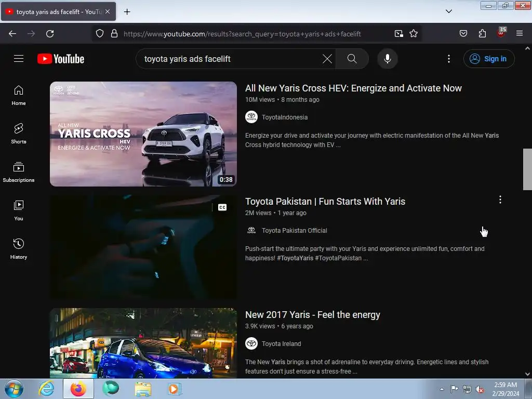Click the scrollbar down arrow
This screenshot has width=532, height=399.
(x=527, y=374)
